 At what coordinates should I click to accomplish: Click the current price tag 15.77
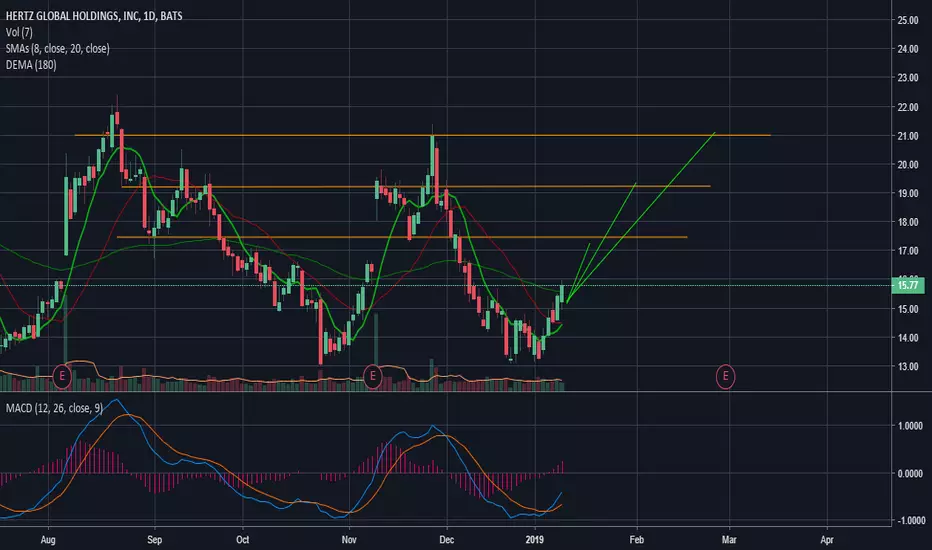coord(908,285)
